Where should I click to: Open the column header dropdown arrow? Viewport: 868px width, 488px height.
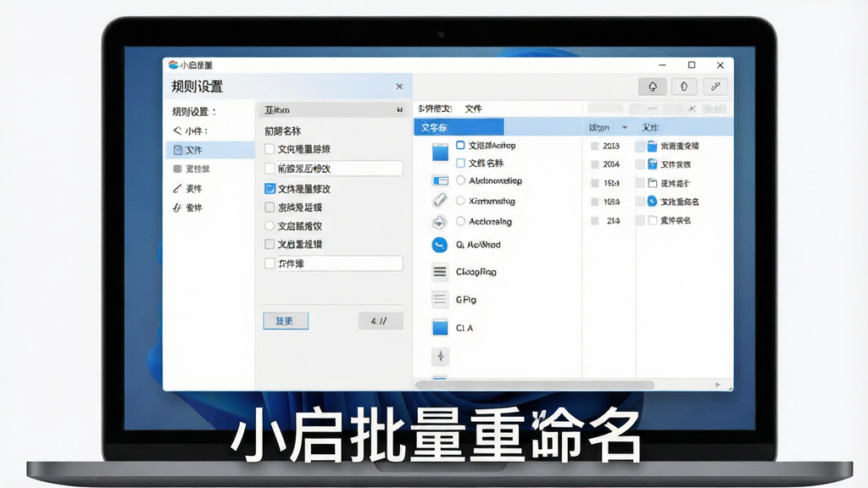click(625, 128)
